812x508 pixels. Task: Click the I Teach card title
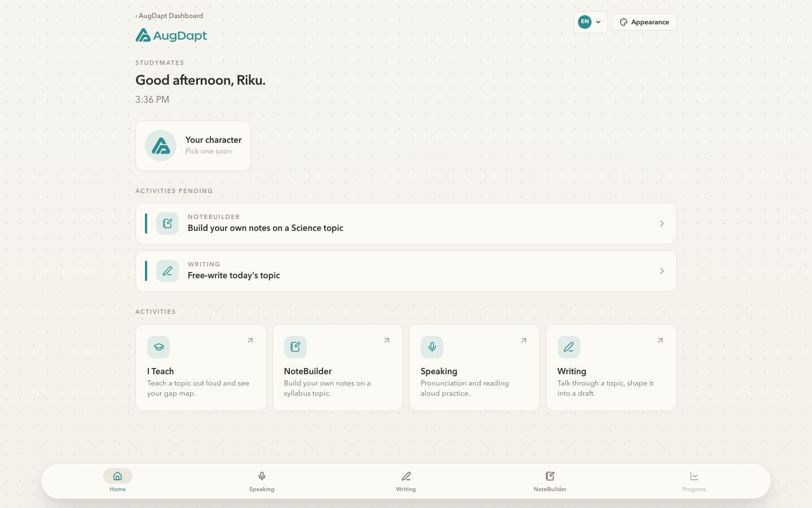(161, 371)
